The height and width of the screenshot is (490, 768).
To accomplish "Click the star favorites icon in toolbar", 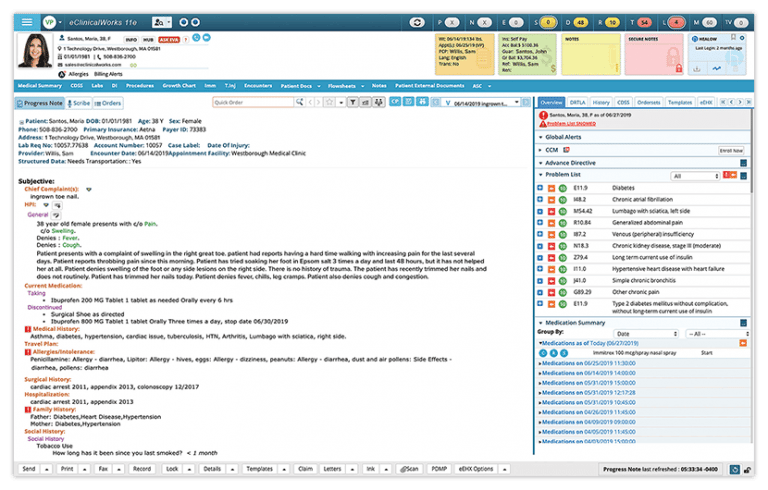I will point(329,102).
